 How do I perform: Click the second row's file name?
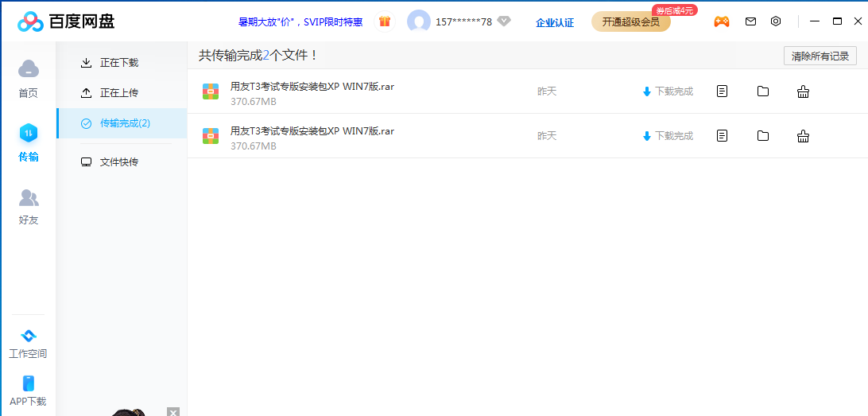pyautogui.click(x=312, y=130)
